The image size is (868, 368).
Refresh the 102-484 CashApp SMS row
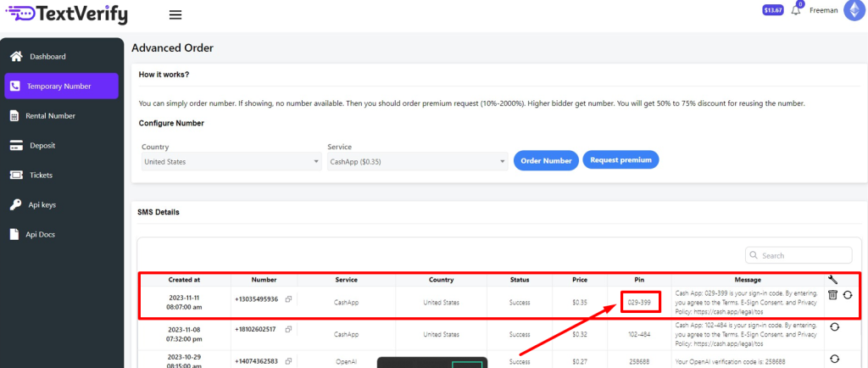pyautogui.click(x=833, y=326)
